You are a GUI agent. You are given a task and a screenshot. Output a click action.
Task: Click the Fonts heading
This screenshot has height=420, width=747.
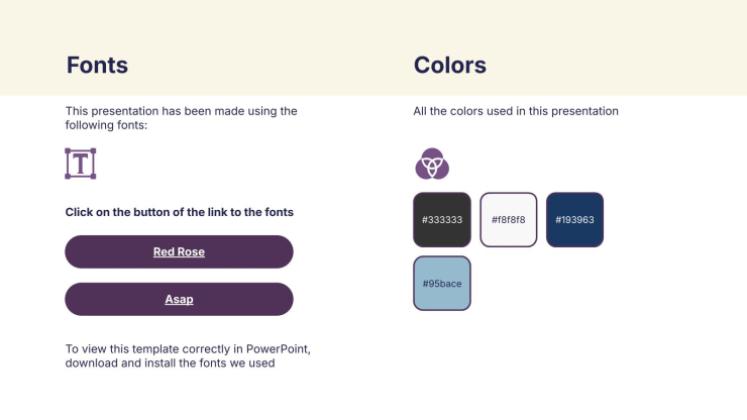pyautogui.click(x=97, y=65)
